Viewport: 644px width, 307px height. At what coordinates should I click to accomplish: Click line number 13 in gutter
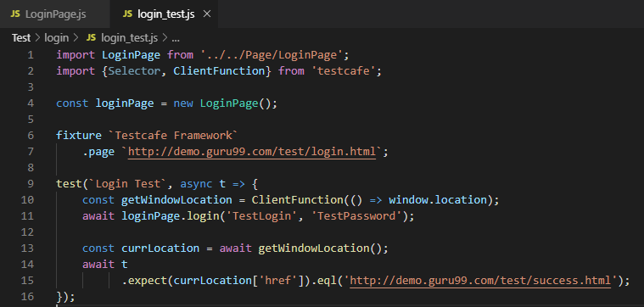coord(27,248)
